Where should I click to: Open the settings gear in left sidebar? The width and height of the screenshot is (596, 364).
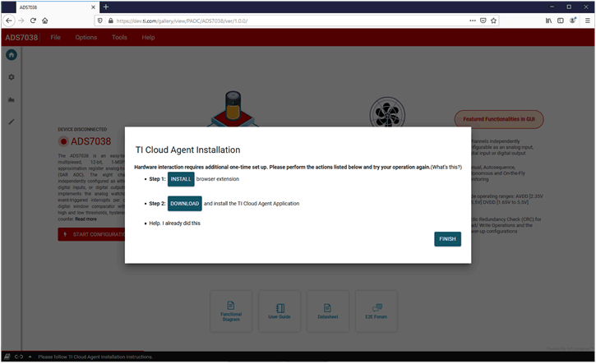tap(12, 77)
